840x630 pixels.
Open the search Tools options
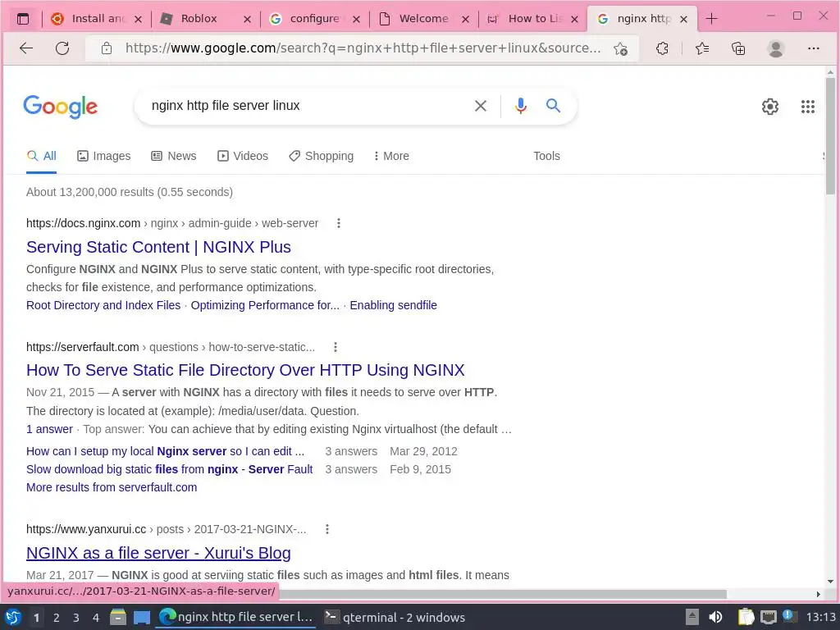546,156
